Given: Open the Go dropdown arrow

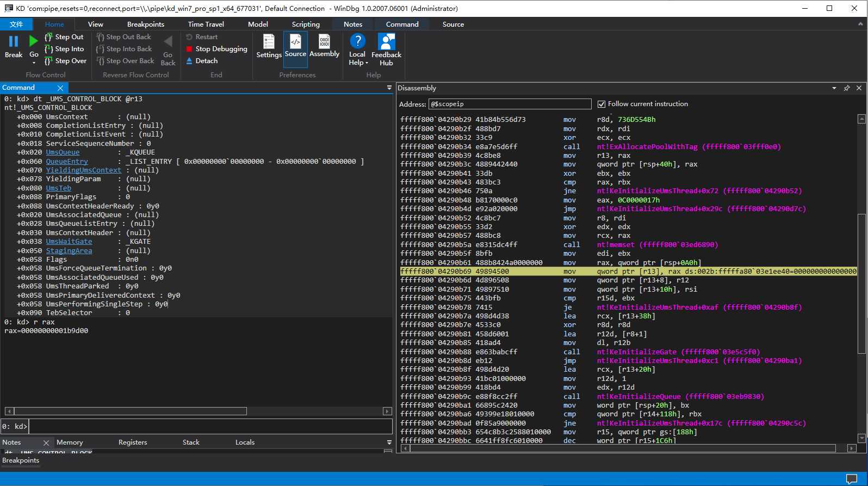Looking at the screenshot, I should pyautogui.click(x=34, y=63).
